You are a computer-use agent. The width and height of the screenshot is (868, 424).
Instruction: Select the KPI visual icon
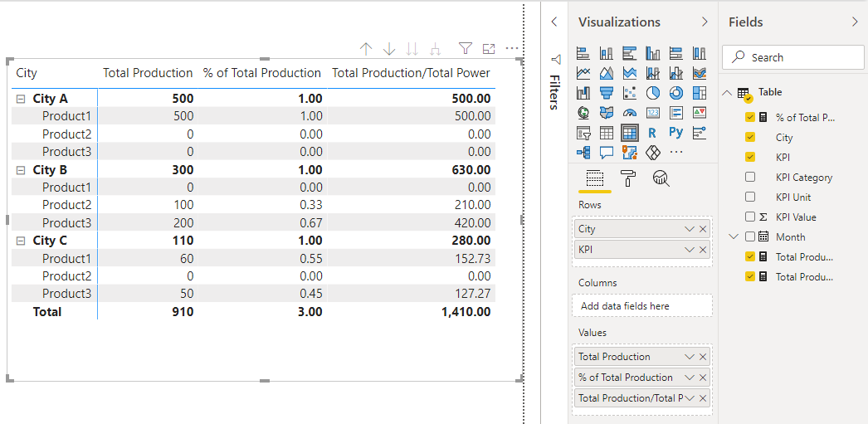click(700, 112)
